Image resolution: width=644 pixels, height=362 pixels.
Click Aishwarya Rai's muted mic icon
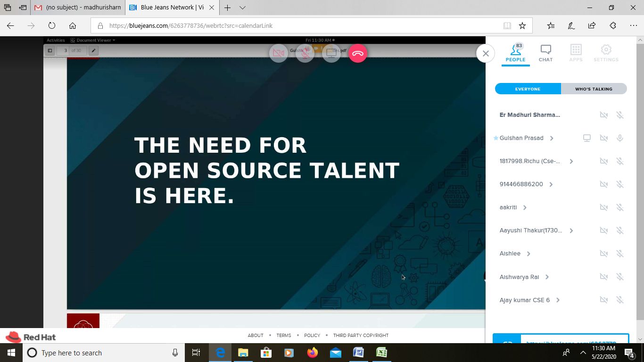(x=620, y=277)
